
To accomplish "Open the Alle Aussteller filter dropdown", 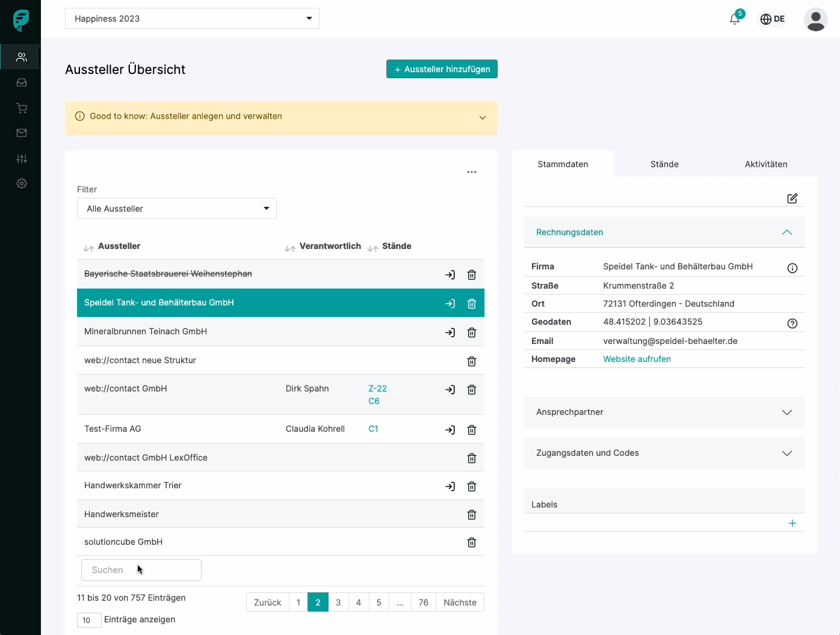I will coord(177,209).
